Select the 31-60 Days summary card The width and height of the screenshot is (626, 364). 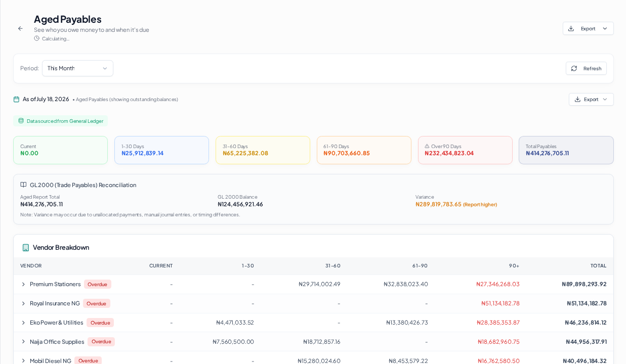click(x=263, y=150)
